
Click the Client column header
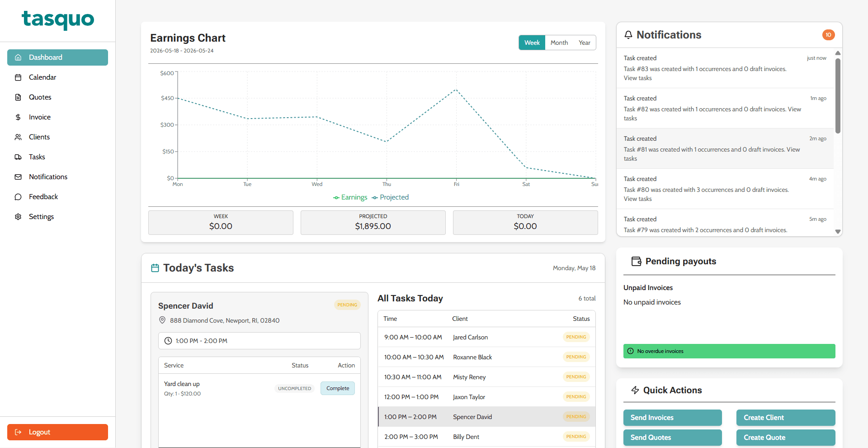pyautogui.click(x=460, y=319)
